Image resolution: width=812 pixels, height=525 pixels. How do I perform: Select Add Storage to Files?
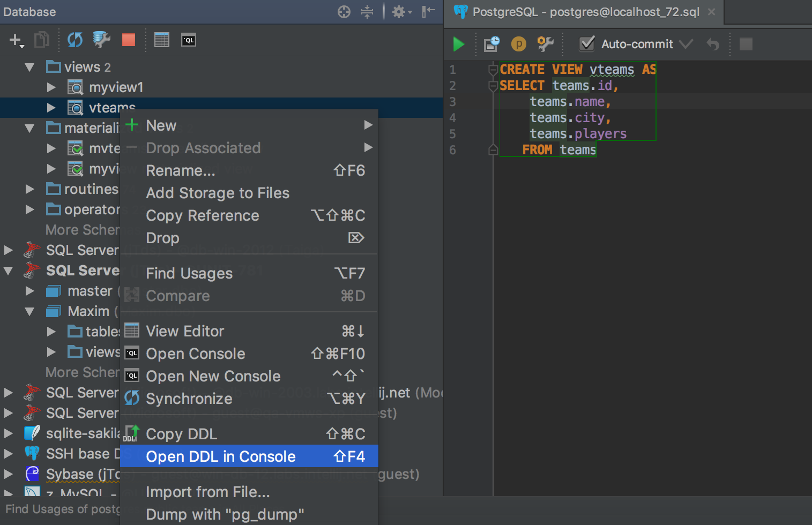coord(249,193)
